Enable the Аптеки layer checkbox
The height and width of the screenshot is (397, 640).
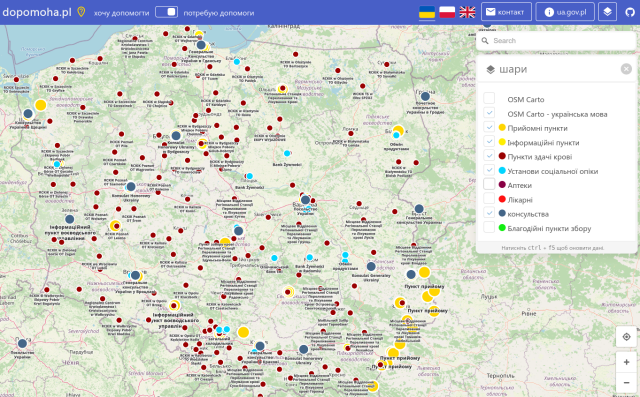[x=489, y=184]
